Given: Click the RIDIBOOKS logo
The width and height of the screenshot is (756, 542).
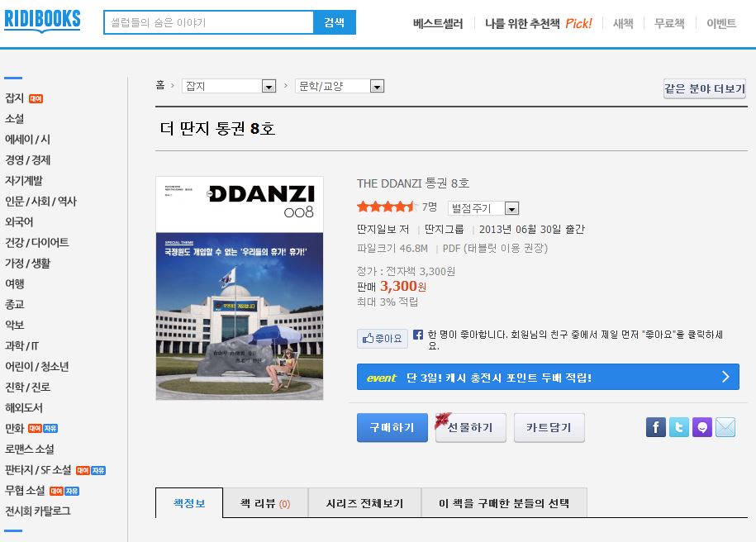Looking at the screenshot, I should [42, 21].
